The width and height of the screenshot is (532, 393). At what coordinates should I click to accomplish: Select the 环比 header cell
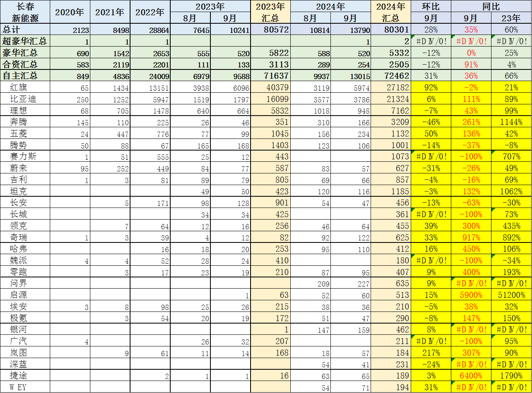tap(431, 6)
